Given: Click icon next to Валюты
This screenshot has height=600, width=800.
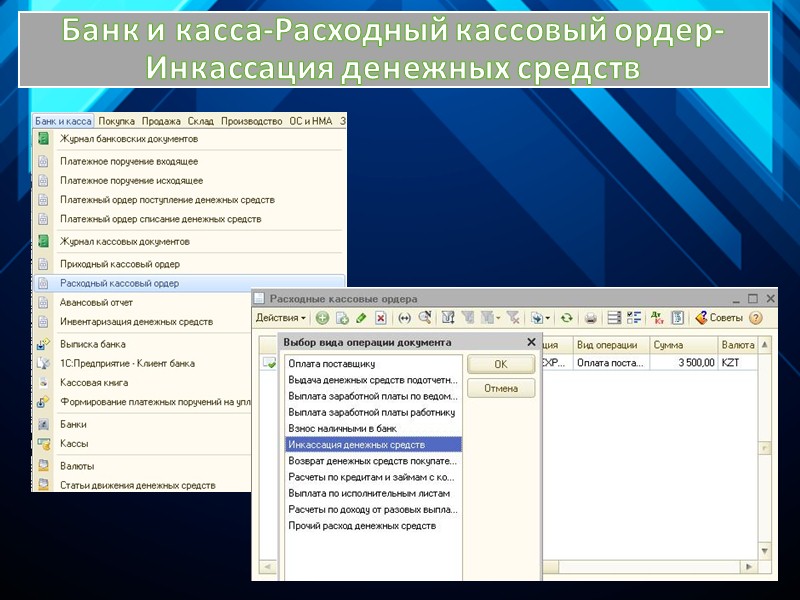Looking at the screenshot, I should (43, 465).
